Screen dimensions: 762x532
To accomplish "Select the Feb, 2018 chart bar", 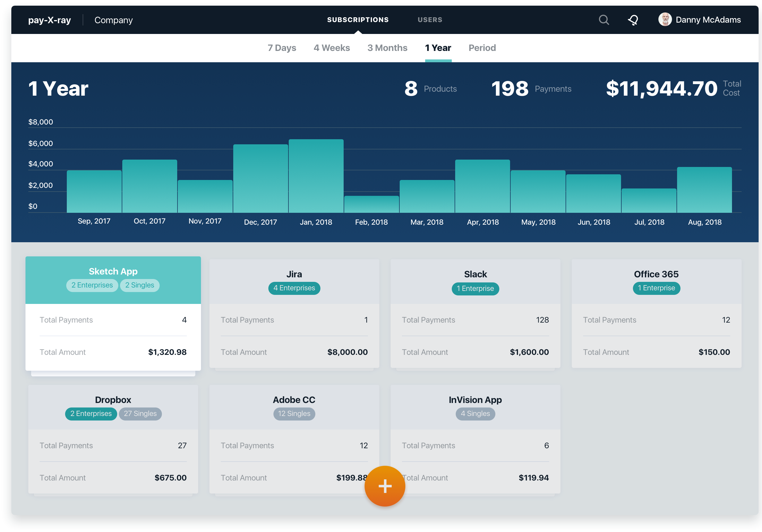I will coord(371,204).
